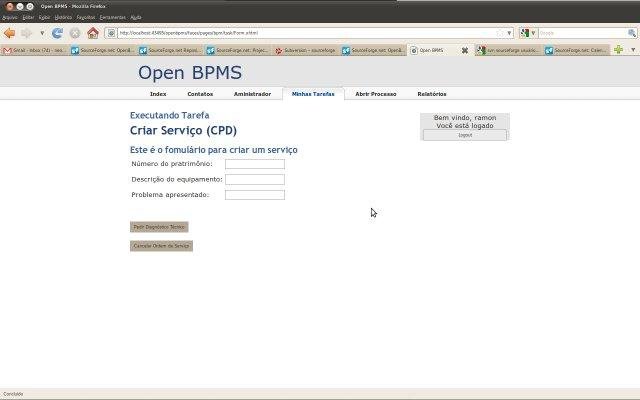Screen dimensions: 640x400
Task: Click the Número do patrimônio input field
Action: tap(255, 164)
